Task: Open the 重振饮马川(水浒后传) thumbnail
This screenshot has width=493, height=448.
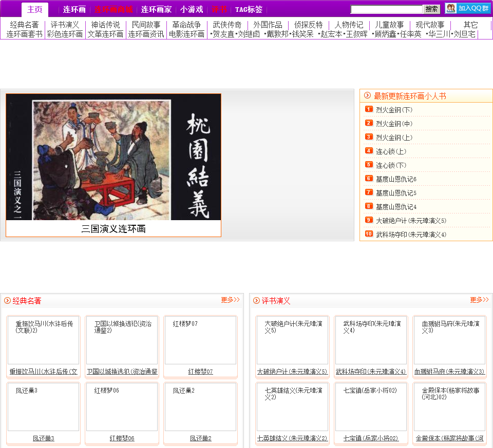Action: pyautogui.click(x=43, y=340)
